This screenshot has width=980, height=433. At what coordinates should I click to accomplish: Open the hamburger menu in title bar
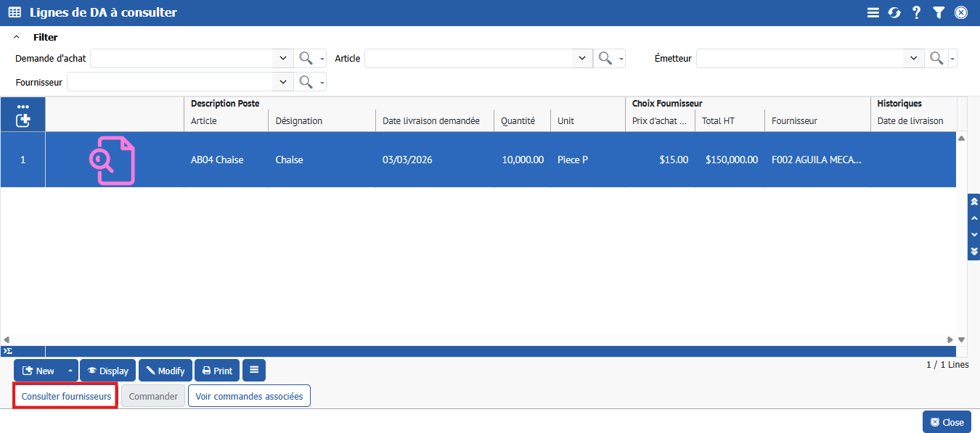(x=873, y=12)
